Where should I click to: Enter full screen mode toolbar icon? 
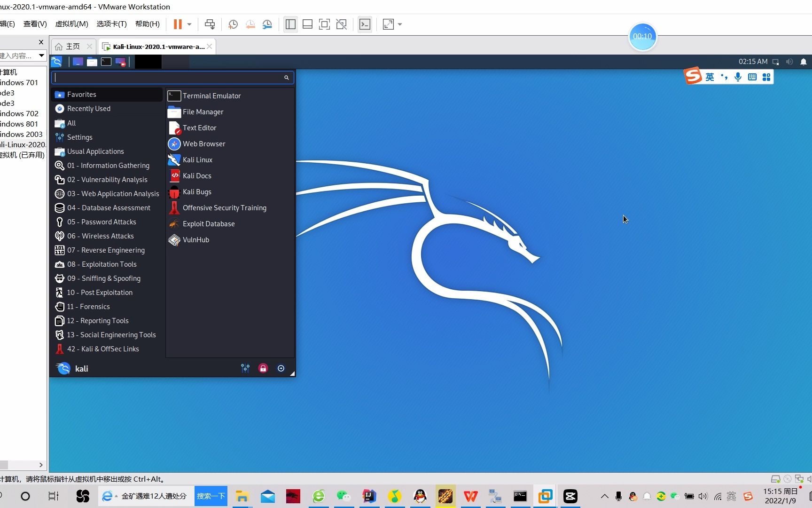[x=324, y=24]
